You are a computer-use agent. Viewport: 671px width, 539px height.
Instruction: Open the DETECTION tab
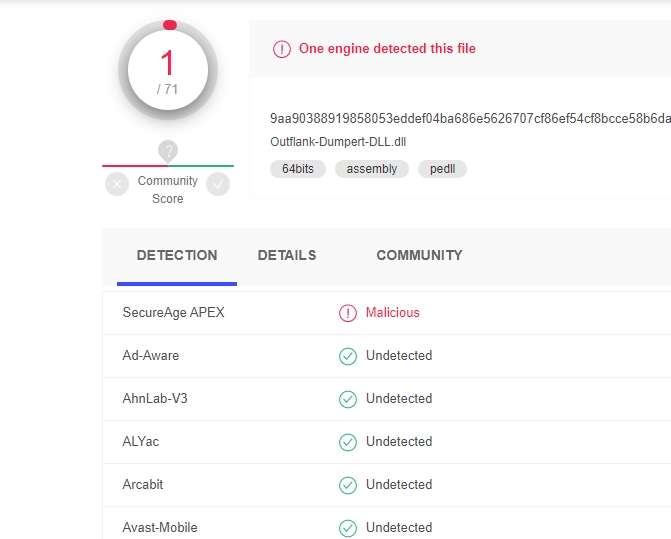177,256
